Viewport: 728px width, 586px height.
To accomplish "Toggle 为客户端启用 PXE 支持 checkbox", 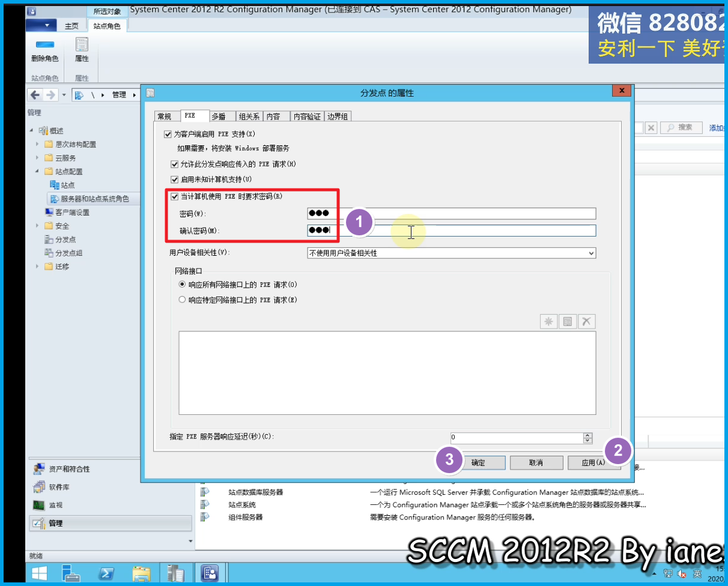I will 168,134.
